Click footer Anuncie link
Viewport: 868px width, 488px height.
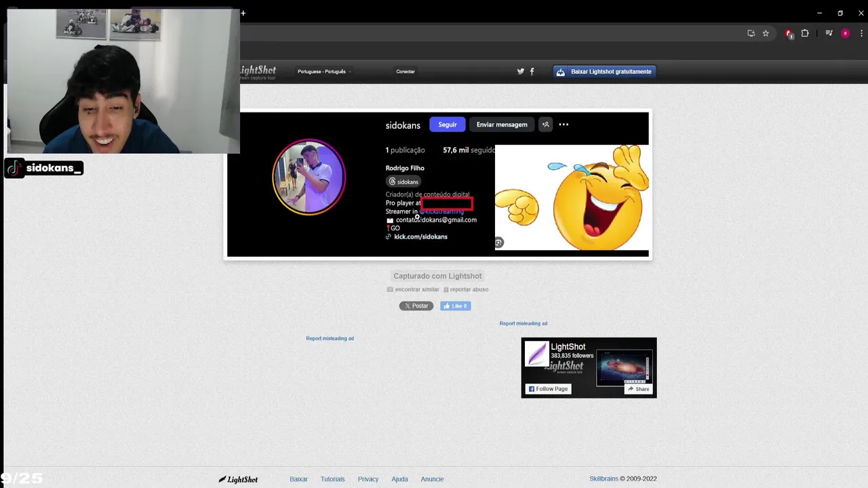point(432,479)
